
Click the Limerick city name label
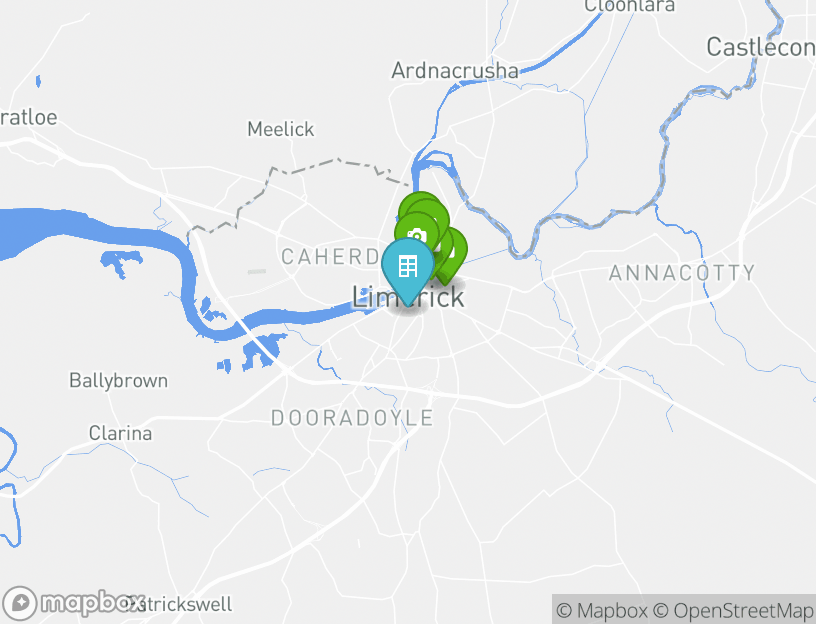pos(408,297)
